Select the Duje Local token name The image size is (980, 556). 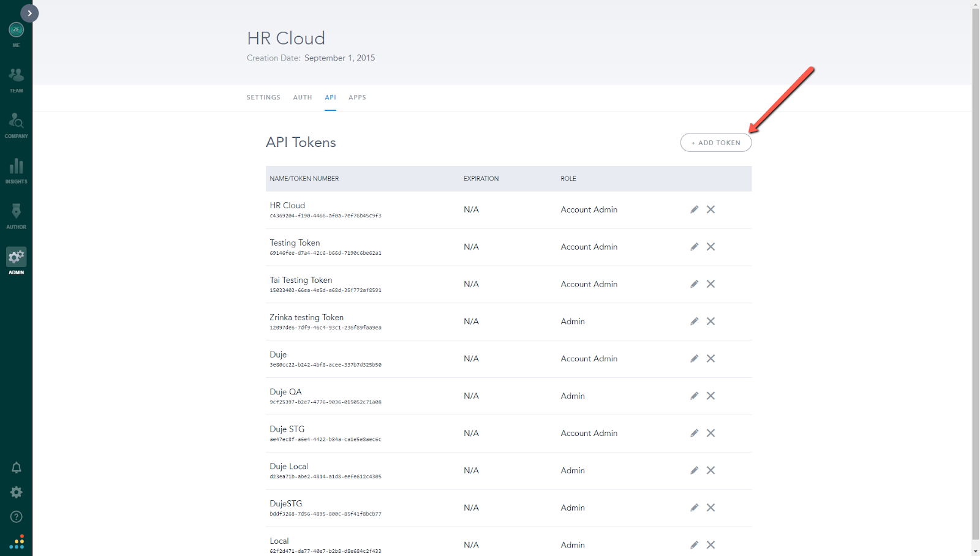pyautogui.click(x=288, y=467)
